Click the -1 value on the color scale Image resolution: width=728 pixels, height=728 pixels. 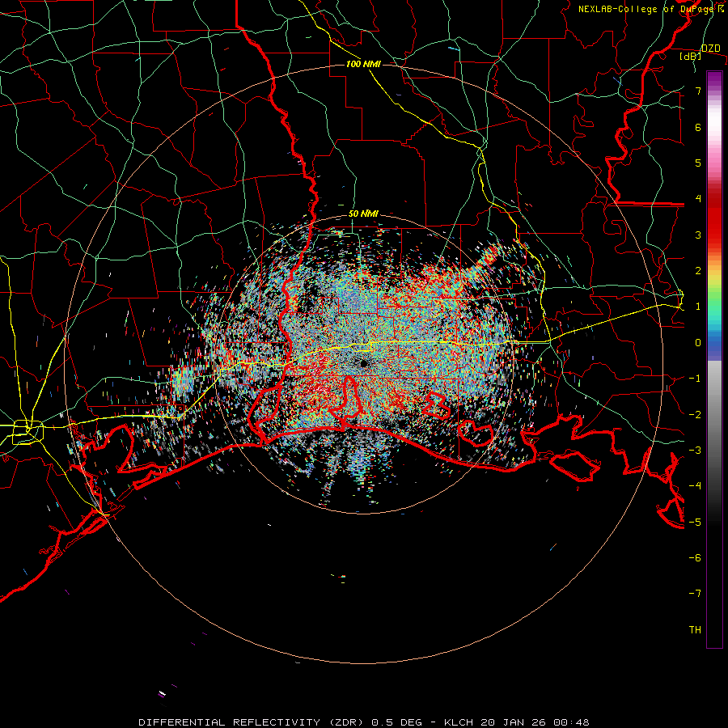click(695, 379)
